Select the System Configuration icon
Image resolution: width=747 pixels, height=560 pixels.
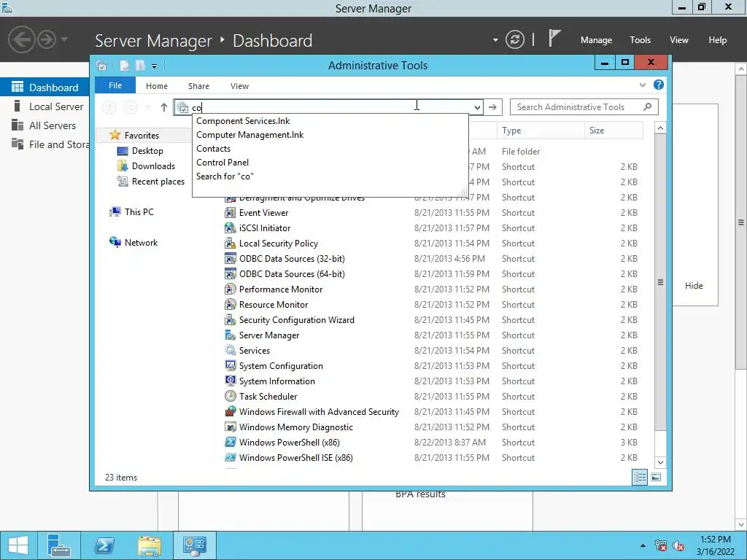230,366
